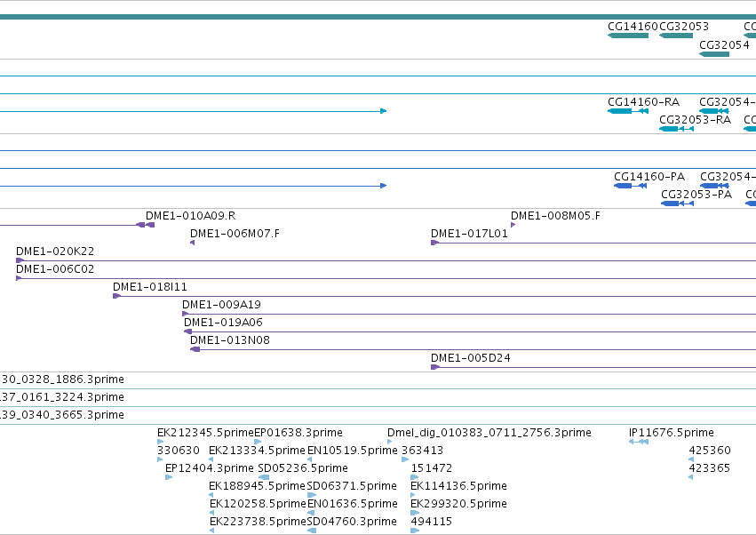Select the DME1-020K22 clone label
Image resolution: width=756 pixels, height=535 pixels.
pyautogui.click(x=55, y=252)
